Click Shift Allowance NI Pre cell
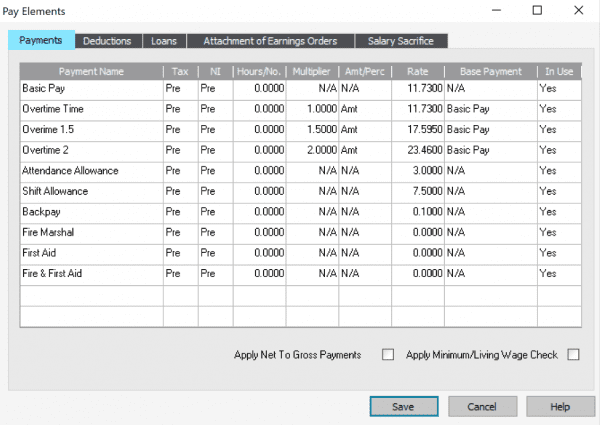600x425 pixels. (215, 191)
